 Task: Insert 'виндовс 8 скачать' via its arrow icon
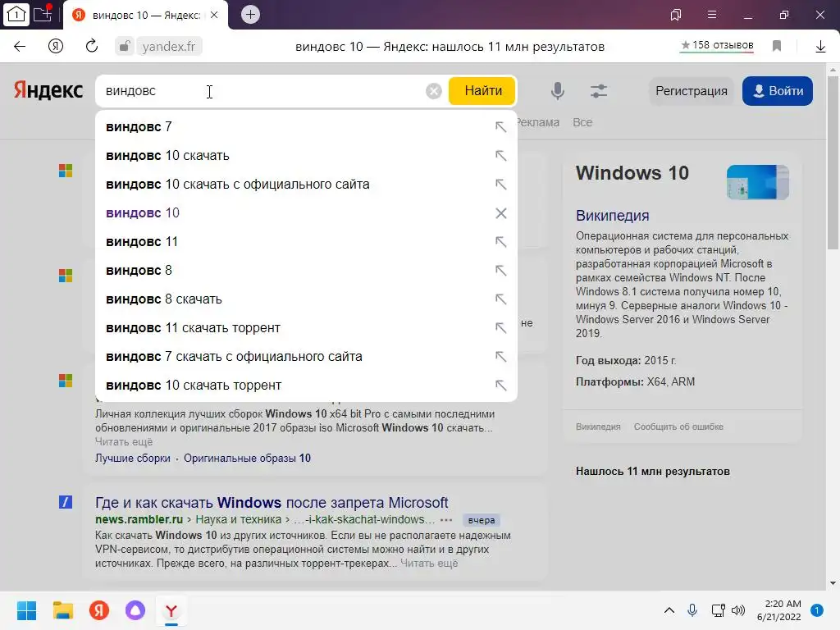(501, 299)
